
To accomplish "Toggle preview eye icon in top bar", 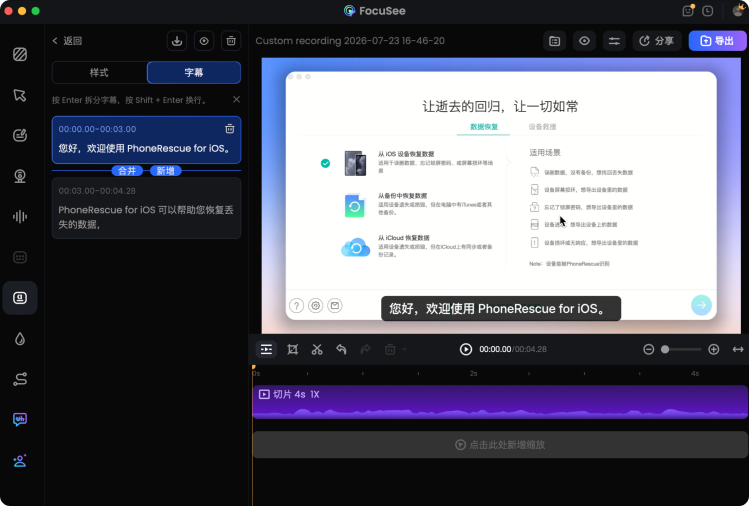I will (584, 41).
